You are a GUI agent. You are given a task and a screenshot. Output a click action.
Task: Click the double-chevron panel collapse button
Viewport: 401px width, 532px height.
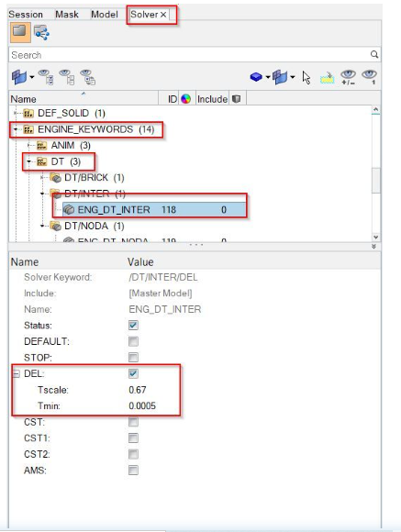pos(373,247)
